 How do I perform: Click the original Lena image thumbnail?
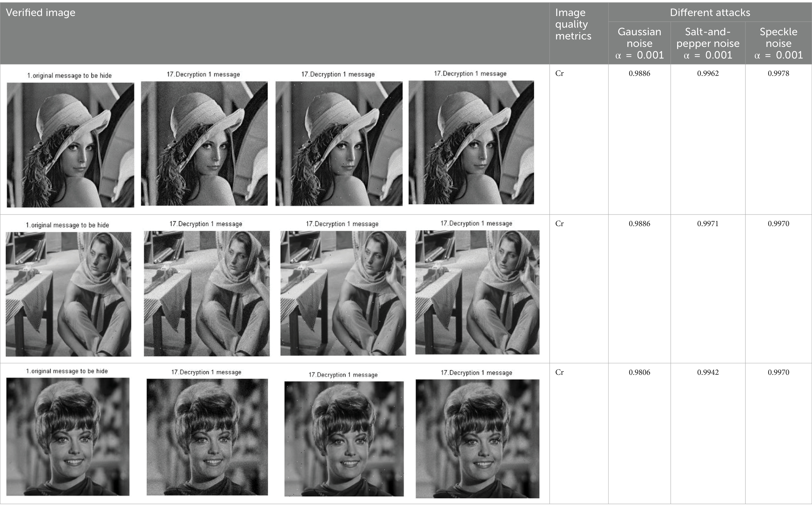[70, 145]
